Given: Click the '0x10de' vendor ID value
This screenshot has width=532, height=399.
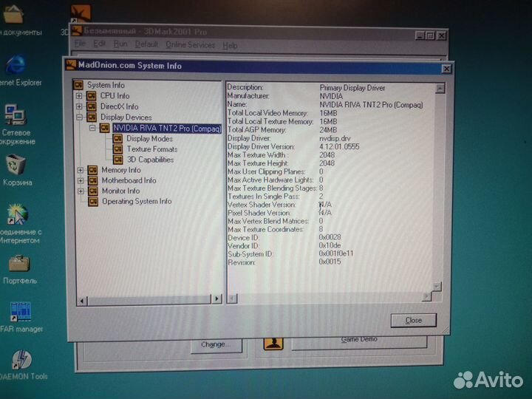Looking at the screenshot, I should click(x=330, y=245).
